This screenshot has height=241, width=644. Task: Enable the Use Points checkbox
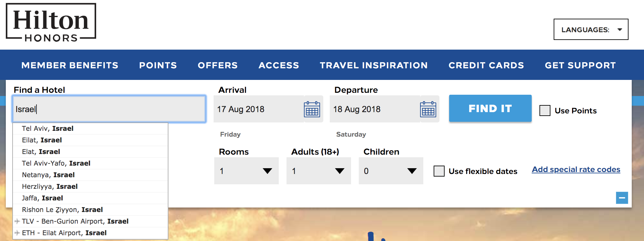click(x=545, y=111)
